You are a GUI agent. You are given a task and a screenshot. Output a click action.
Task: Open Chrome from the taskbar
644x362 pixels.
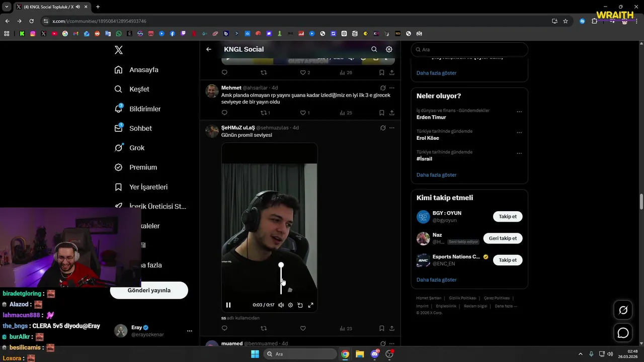pos(345,354)
